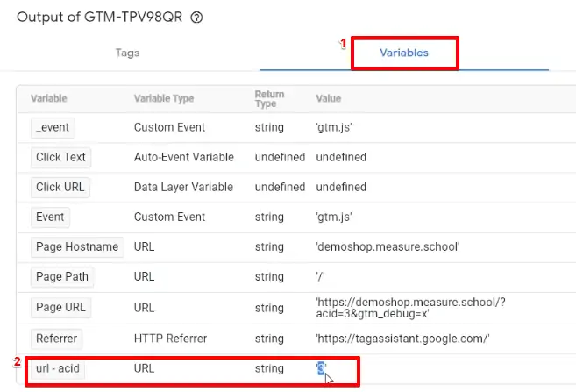
Task: Click 'gtm.js' value in the _event row
Action: [x=334, y=127]
